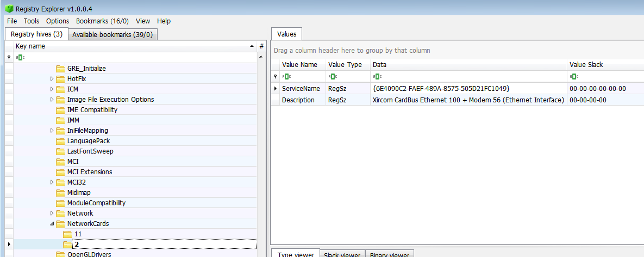Open the Binary viewer tab
The width and height of the screenshot is (644, 257).
[x=389, y=254]
